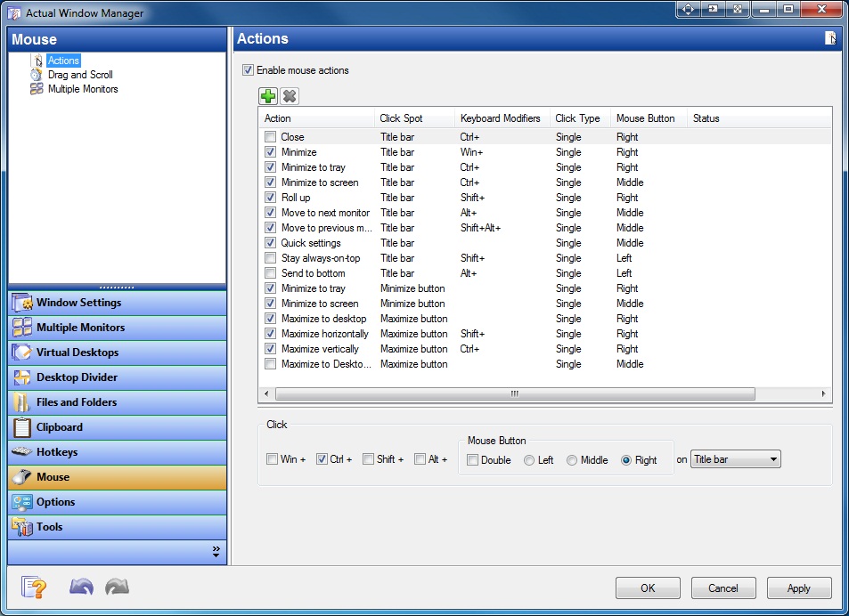Check the Win + modifier checkbox
The image size is (849, 616).
coord(272,459)
